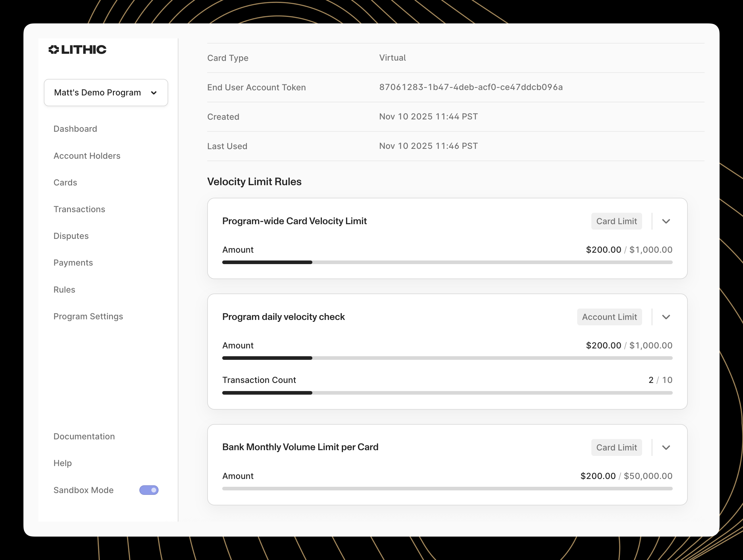The height and width of the screenshot is (560, 743).
Task: Toggle Sandbox Mode switch off
Action: coord(149,490)
